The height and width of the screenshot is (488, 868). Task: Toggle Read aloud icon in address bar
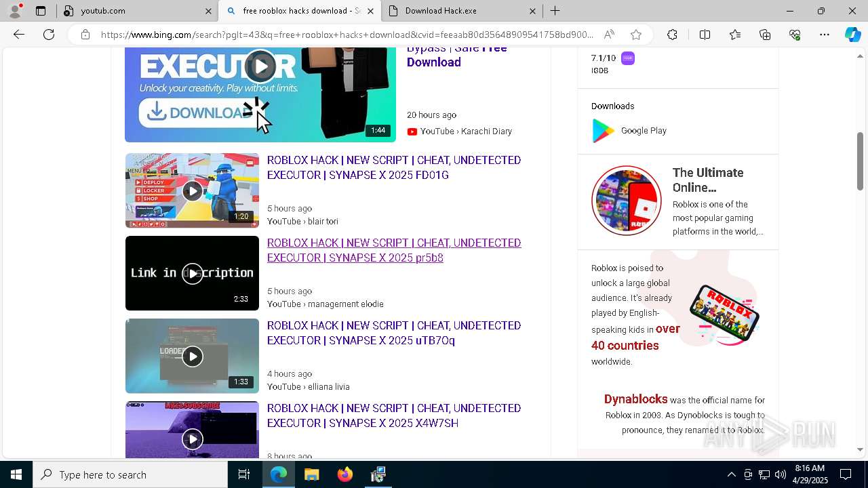click(609, 35)
